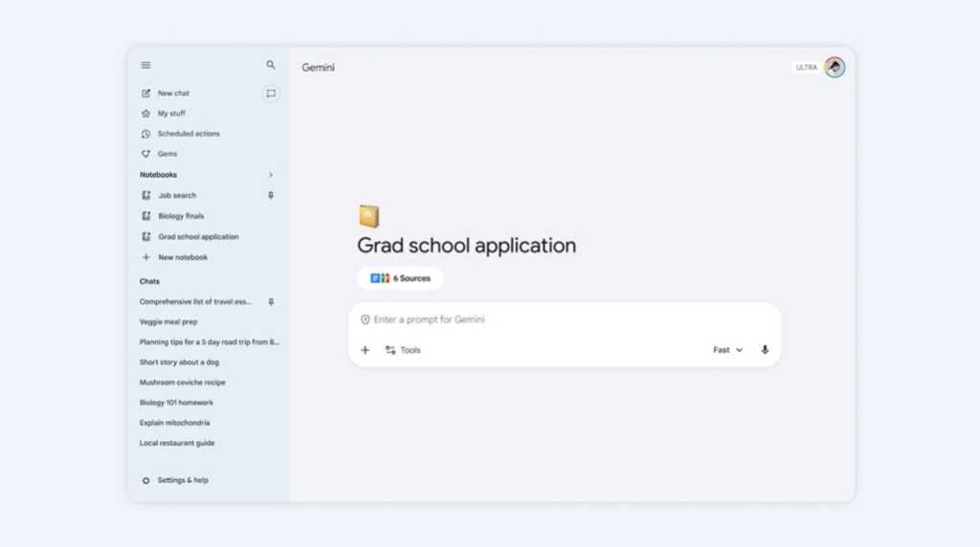Click the 6 Sources button
Screen dimensions: 980x547
[400, 278]
